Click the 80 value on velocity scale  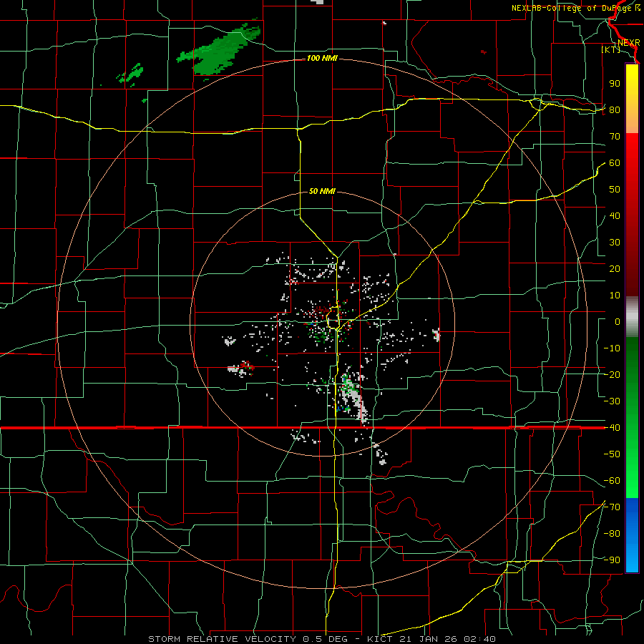[x=615, y=110]
